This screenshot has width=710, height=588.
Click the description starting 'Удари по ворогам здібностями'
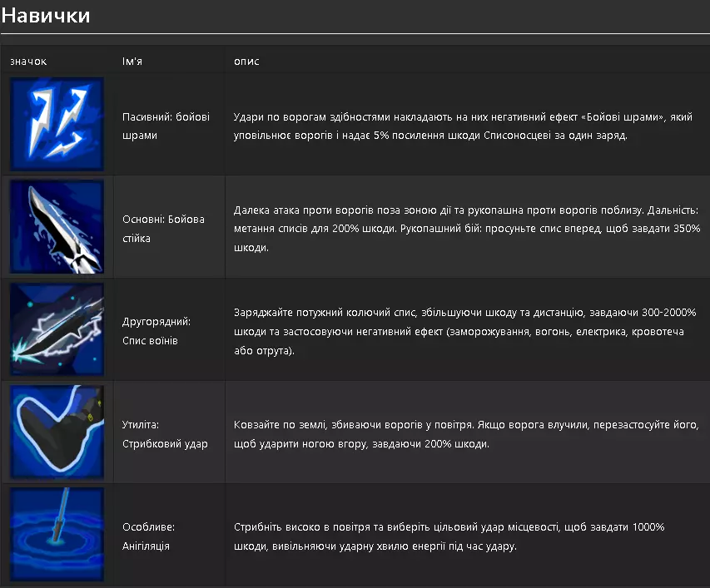pyautogui.click(x=463, y=126)
